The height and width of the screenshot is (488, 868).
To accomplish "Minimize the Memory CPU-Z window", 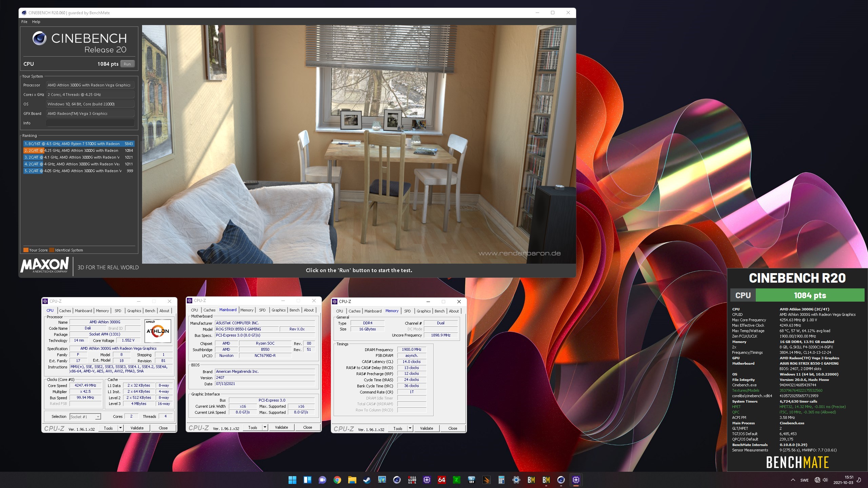I will pyautogui.click(x=428, y=302).
